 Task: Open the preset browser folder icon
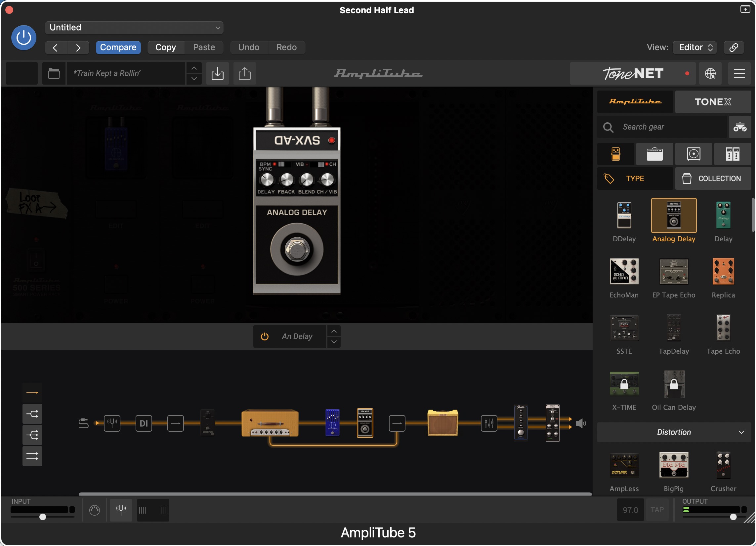coord(54,73)
